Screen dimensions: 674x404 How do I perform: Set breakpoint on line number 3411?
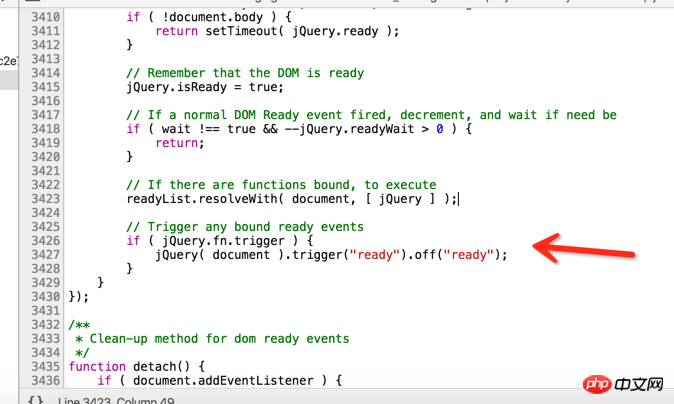46,31
